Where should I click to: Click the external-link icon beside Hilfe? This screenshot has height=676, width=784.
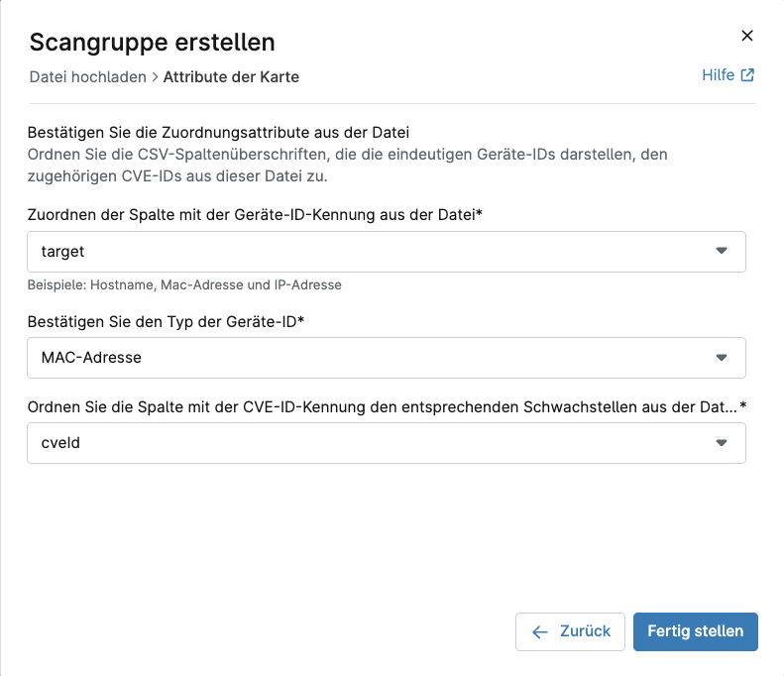747,75
